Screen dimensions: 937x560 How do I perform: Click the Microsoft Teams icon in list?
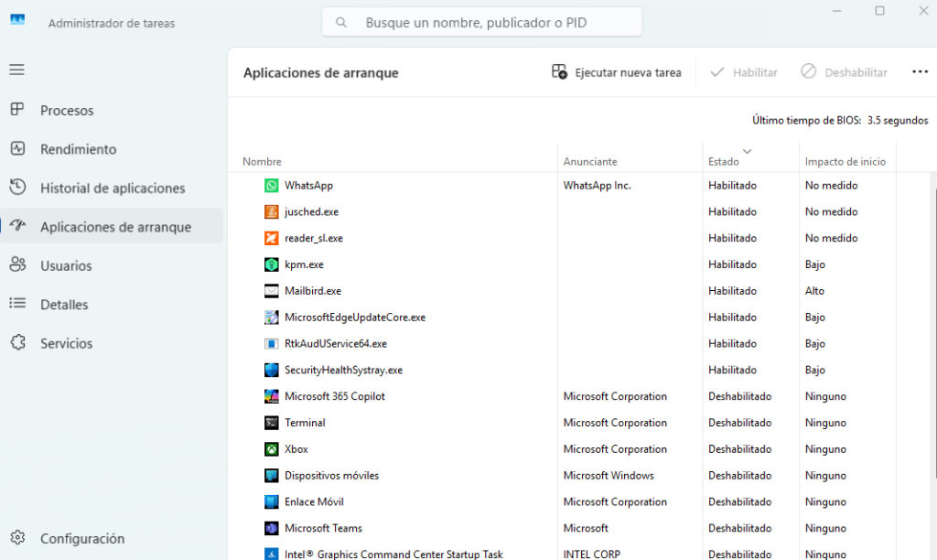(x=271, y=529)
